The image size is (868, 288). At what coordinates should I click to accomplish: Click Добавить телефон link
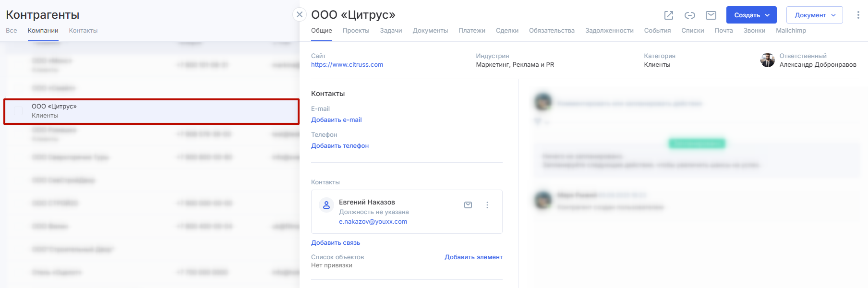tap(340, 146)
